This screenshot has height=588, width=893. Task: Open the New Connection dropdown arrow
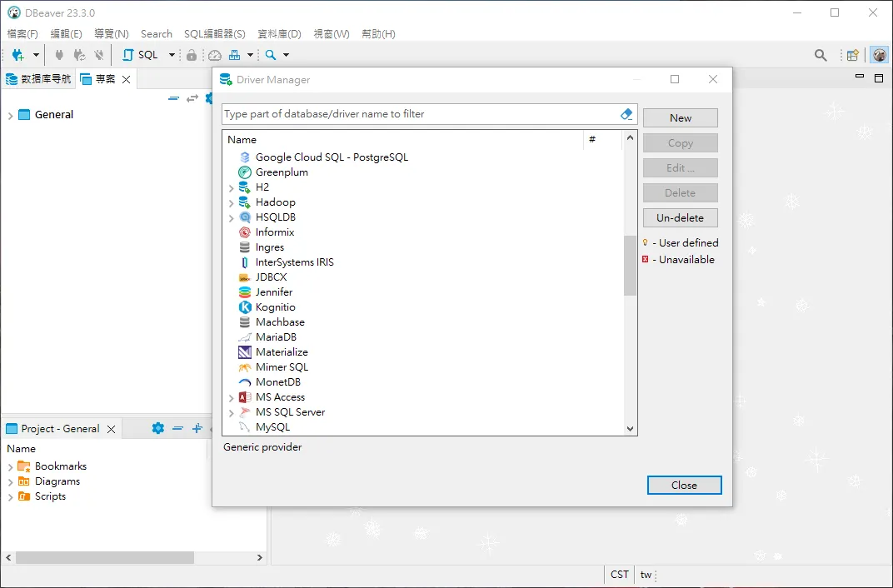36,55
